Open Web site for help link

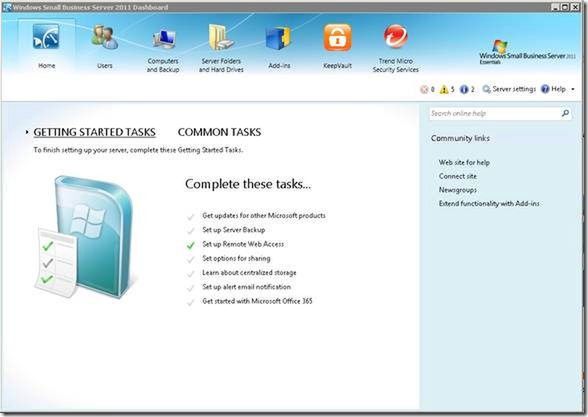[464, 162]
